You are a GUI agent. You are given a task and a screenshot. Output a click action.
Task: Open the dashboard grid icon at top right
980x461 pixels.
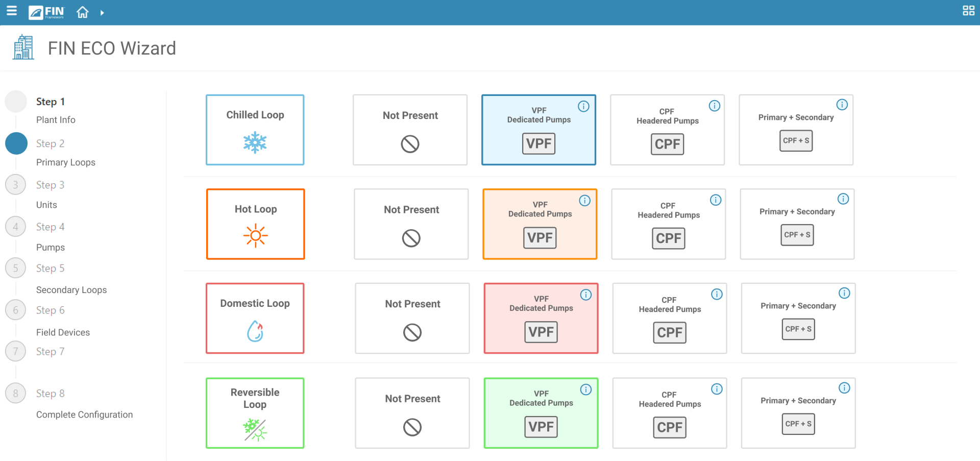pos(969,10)
